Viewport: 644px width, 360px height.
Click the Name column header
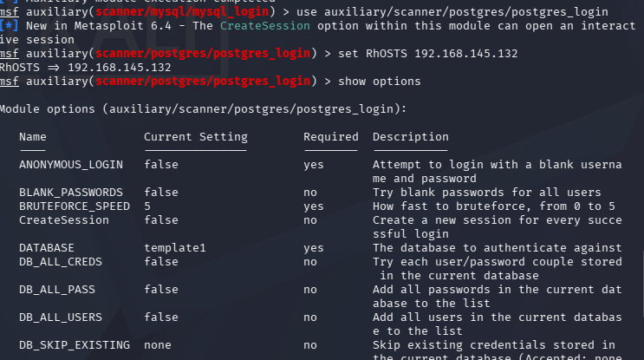32,137
